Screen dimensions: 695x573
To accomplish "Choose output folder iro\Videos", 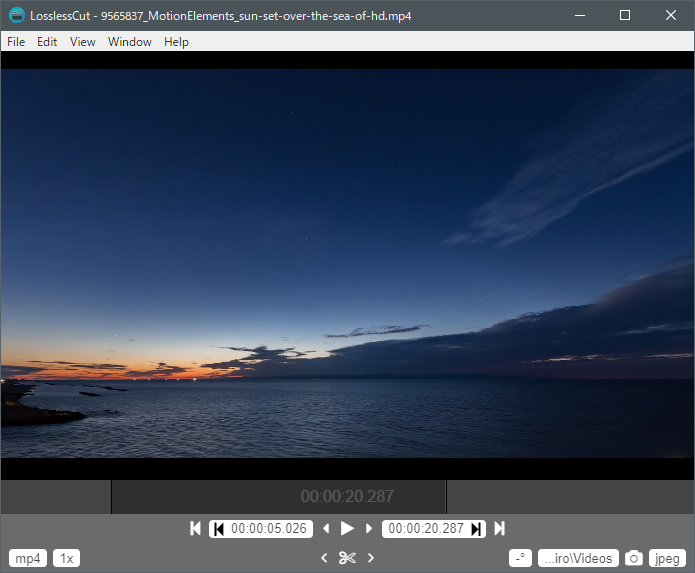I will 577,558.
